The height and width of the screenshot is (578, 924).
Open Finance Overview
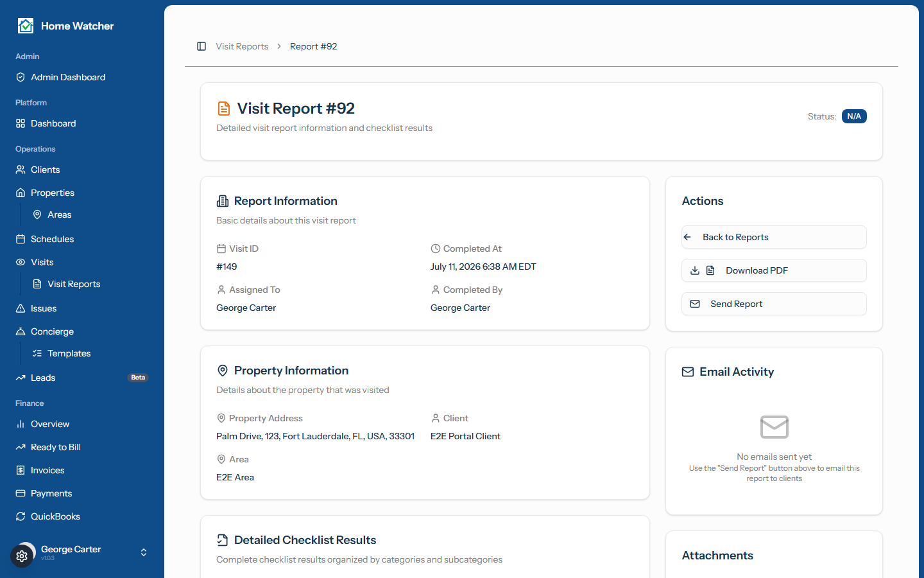click(x=82, y=424)
